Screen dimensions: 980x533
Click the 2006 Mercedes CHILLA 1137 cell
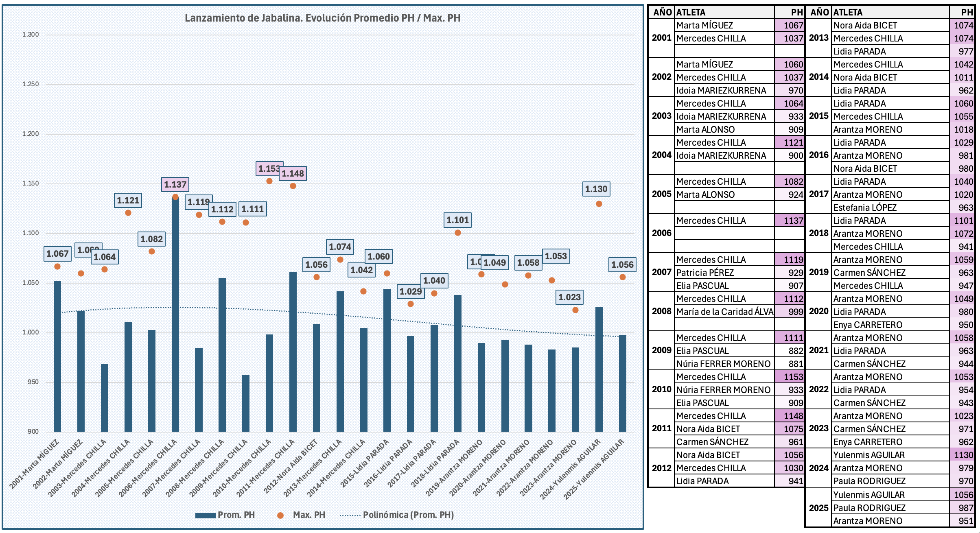[x=790, y=221]
